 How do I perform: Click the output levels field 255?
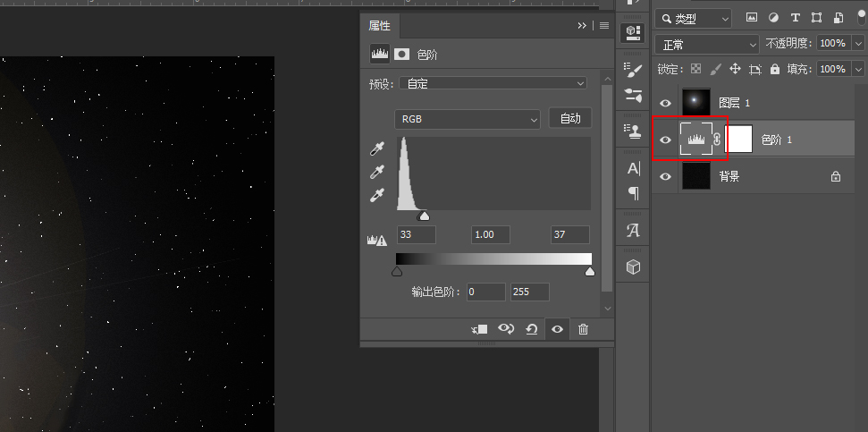[530, 292]
